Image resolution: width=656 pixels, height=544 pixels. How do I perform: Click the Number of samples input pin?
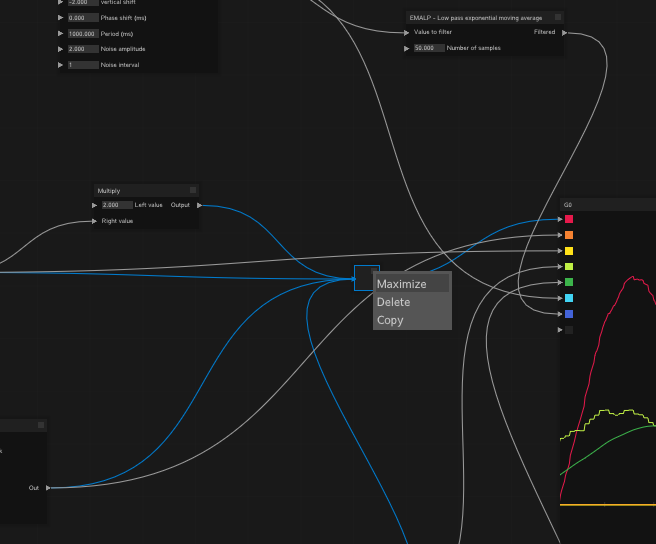tap(406, 49)
